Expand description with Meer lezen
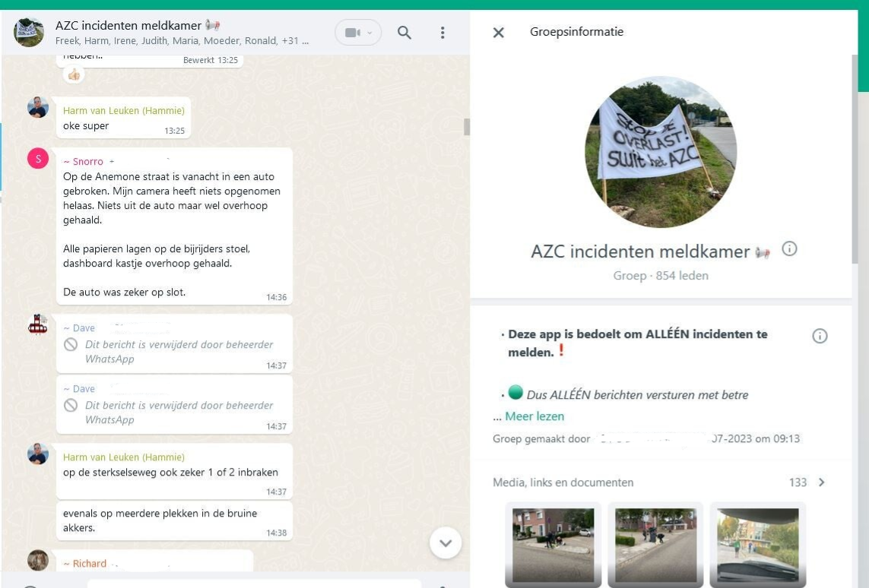This screenshot has width=869, height=588. coord(534,416)
